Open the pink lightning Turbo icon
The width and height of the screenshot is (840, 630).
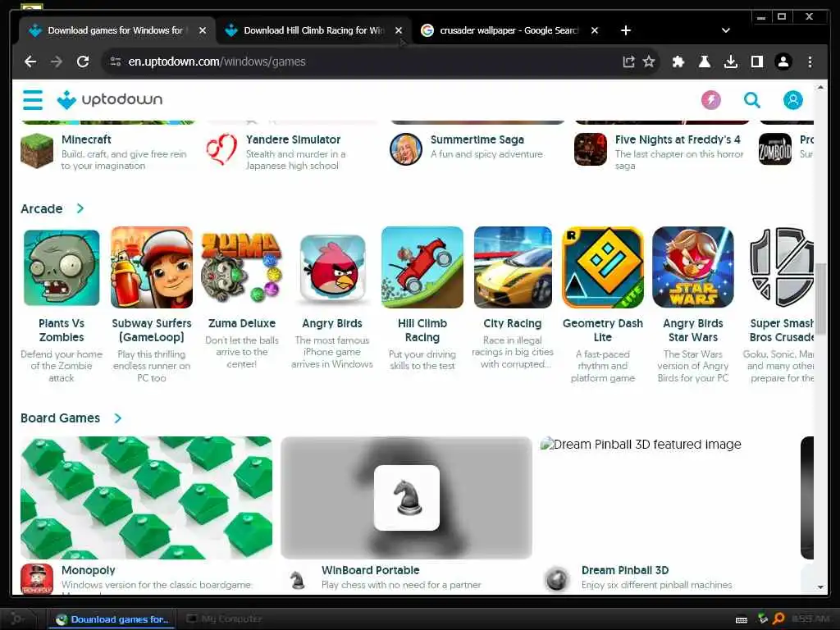(x=711, y=99)
